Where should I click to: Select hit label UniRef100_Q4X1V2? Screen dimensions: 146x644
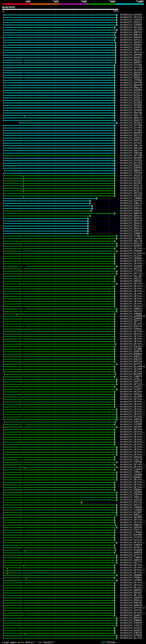point(131,505)
